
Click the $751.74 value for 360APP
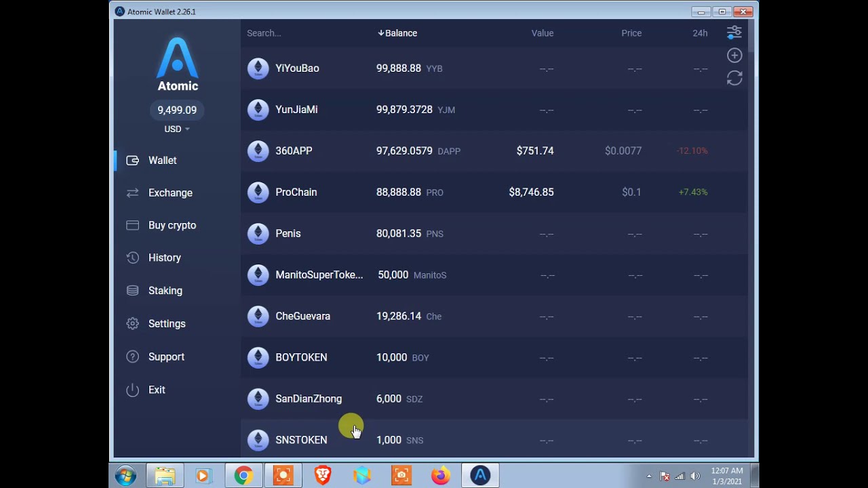(x=535, y=151)
